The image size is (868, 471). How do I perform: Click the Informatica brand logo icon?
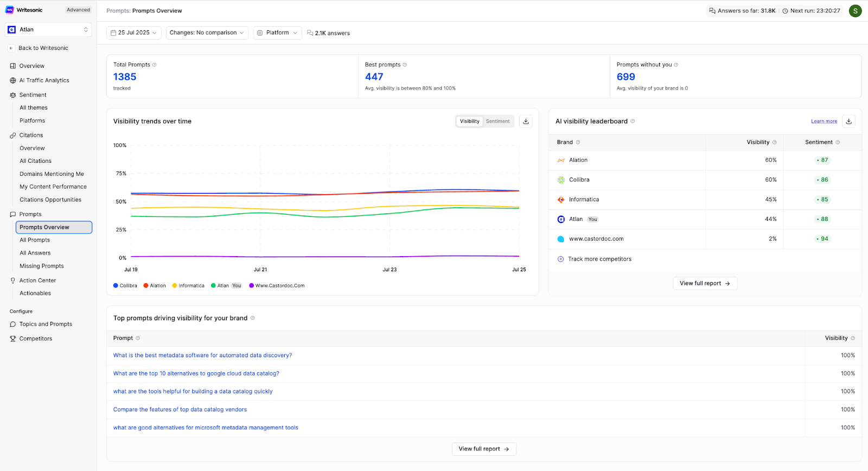point(561,200)
